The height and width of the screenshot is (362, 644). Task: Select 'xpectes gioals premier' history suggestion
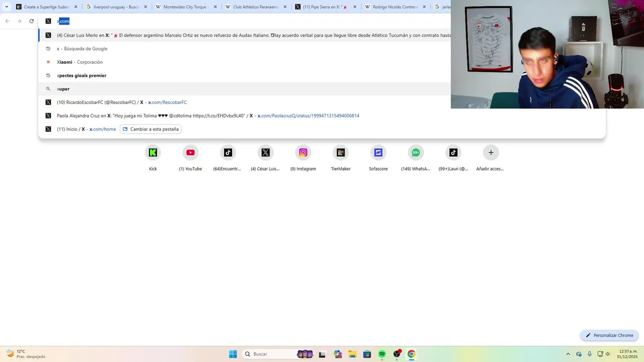click(245, 75)
